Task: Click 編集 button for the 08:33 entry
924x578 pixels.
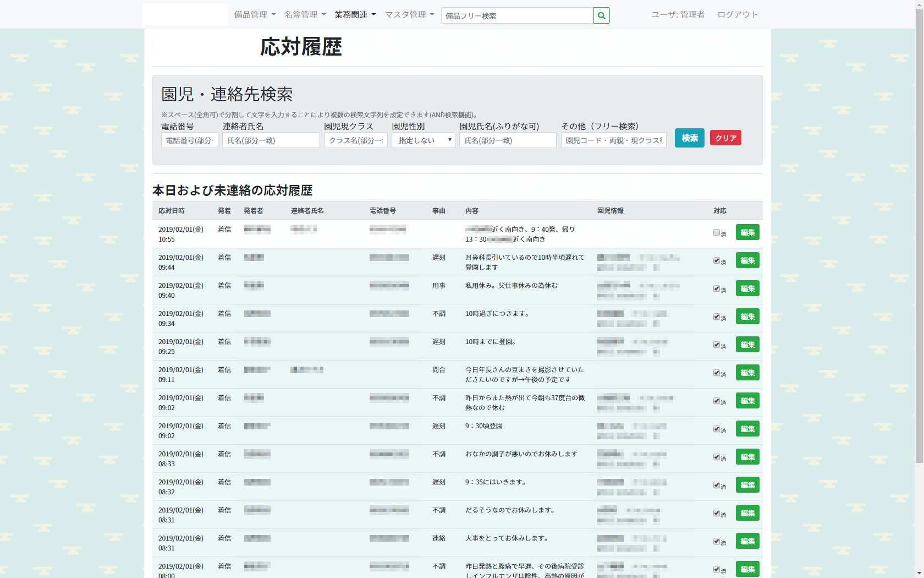Action: tap(747, 457)
